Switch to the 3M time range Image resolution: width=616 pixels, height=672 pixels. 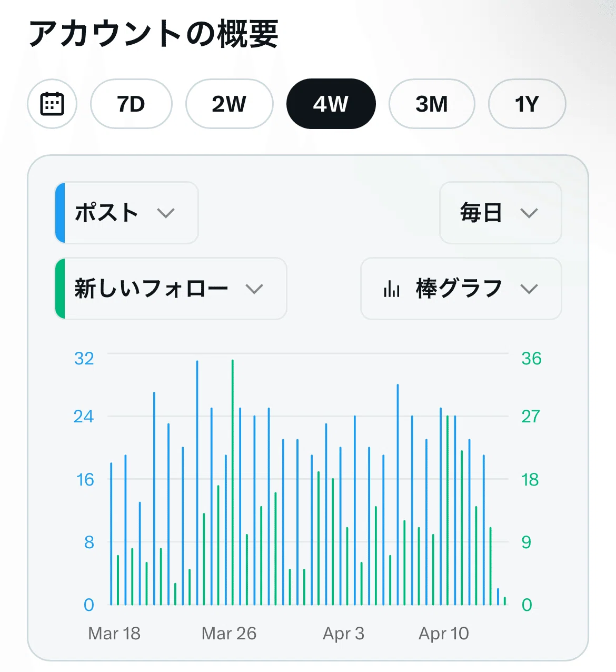coord(432,104)
